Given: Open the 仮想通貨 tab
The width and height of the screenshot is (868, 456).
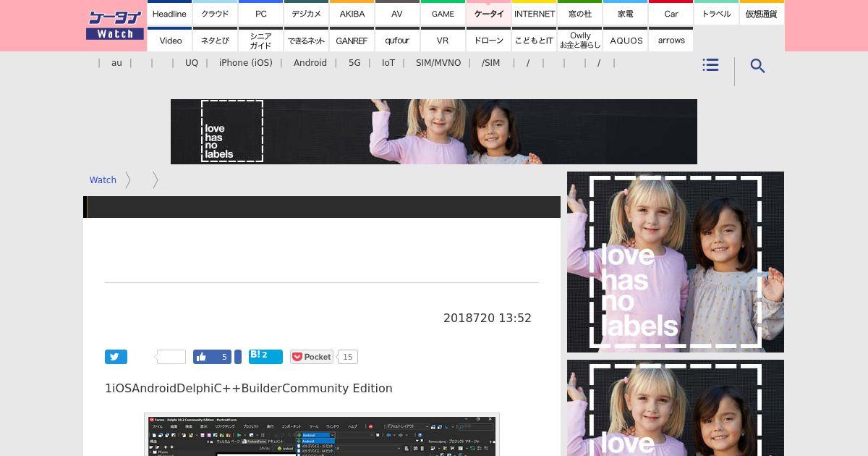Looking at the screenshot, I should 762,13.
